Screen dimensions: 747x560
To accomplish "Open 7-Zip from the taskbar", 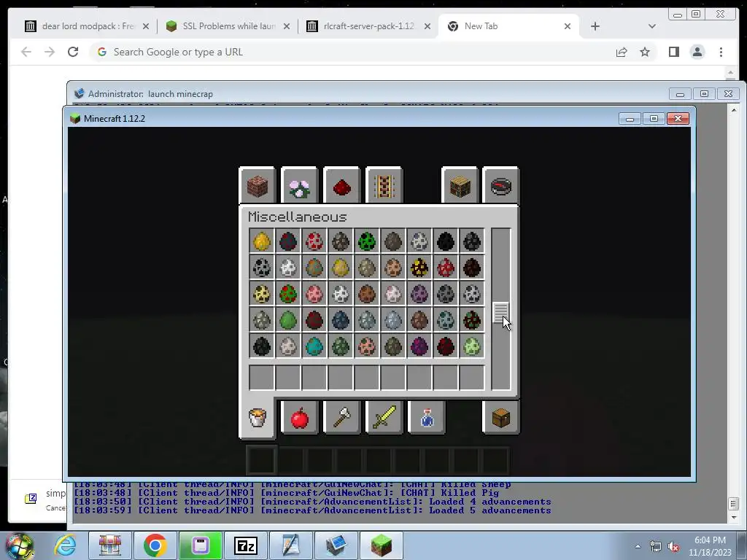I will pos(246,545).
